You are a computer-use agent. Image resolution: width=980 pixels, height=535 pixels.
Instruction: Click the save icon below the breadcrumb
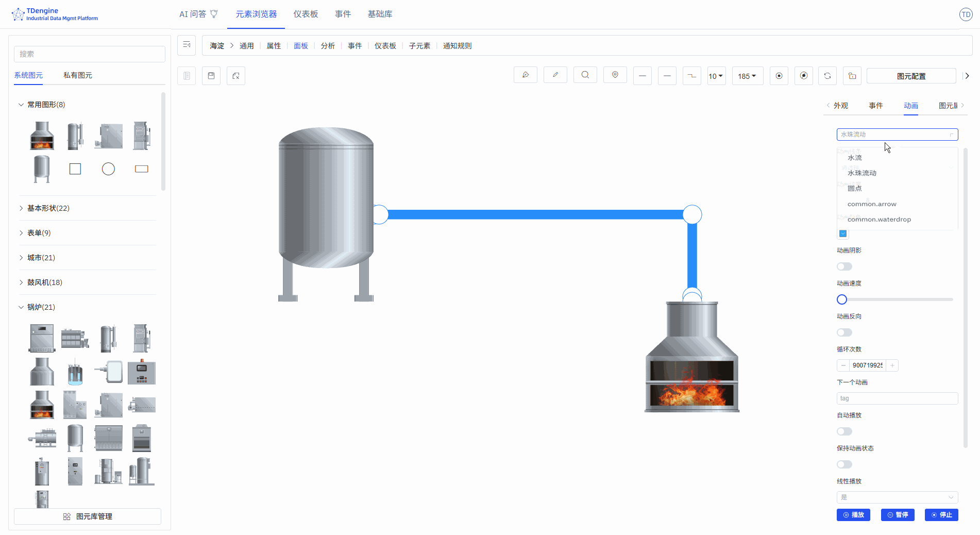pyautogui.click(x=211, y=75)
